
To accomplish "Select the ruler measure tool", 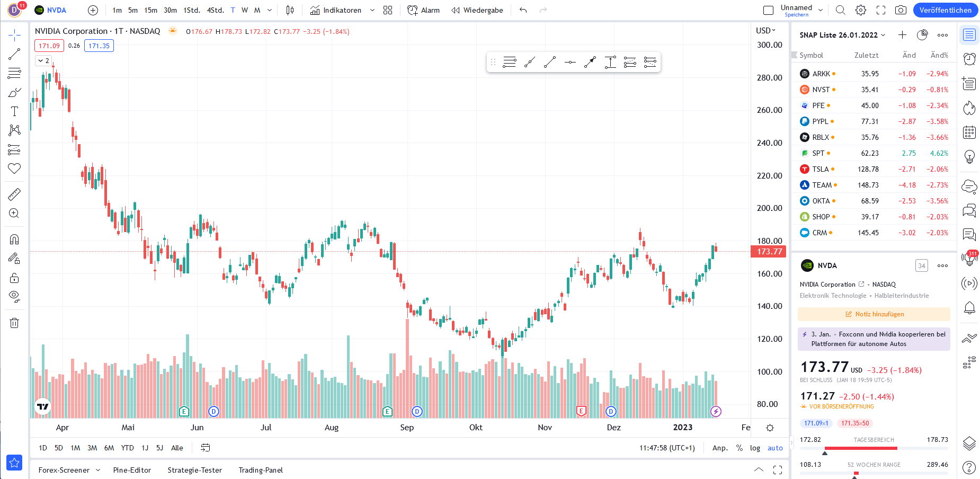I will [x=14, y=194].
